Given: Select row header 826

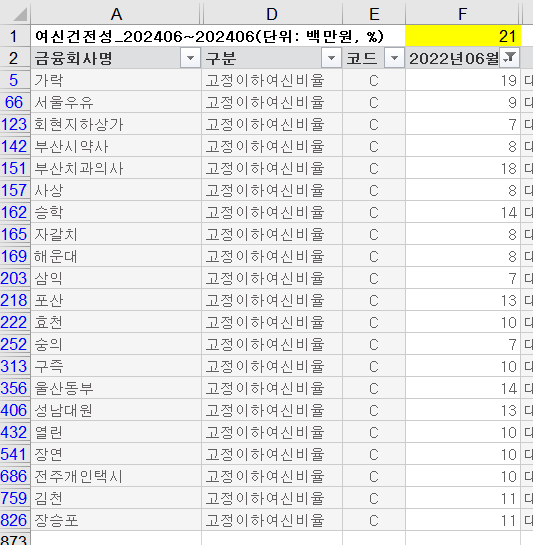Looking at the screenshot, I should (x=15, y=520).
